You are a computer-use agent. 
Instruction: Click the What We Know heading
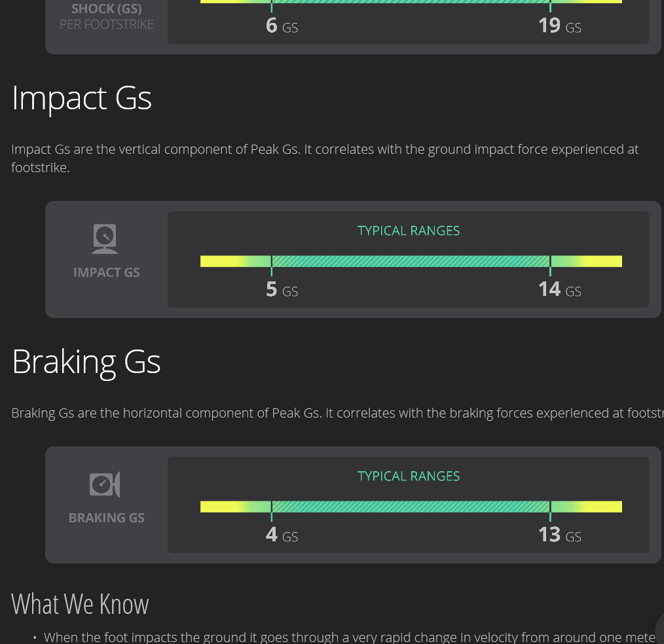click(80, 603)
